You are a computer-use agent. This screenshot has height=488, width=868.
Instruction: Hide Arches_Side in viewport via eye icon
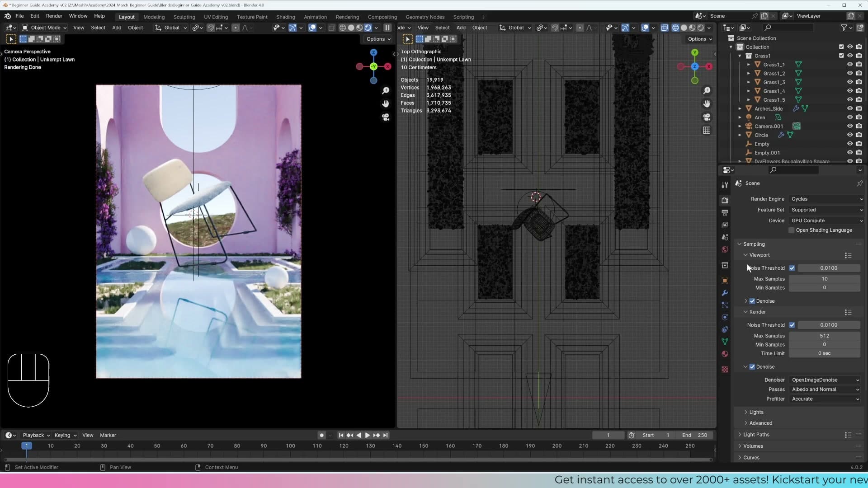[850, 108]
